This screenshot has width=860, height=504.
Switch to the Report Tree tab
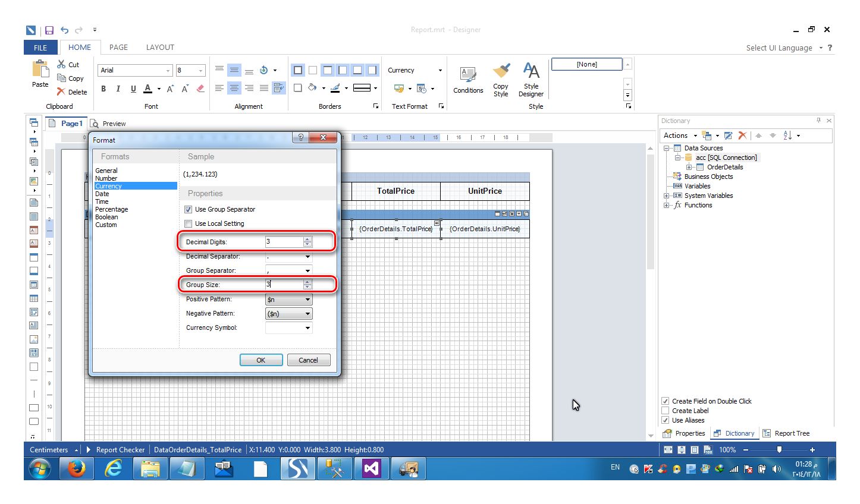[786, 433]
